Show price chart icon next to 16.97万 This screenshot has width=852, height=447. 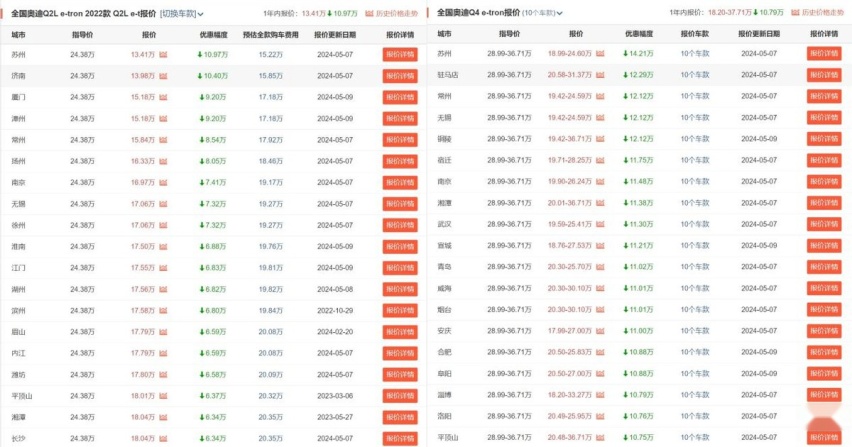point(163,182)
